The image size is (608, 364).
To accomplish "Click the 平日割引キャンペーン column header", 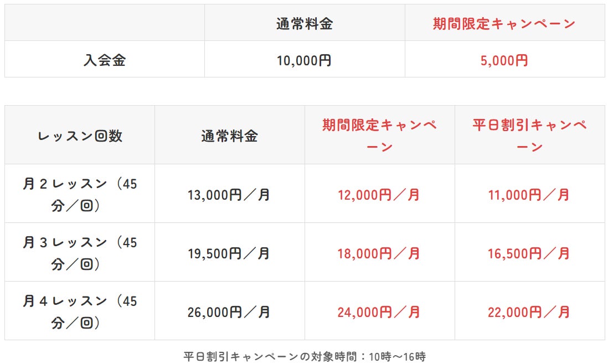I will [529, 136].
